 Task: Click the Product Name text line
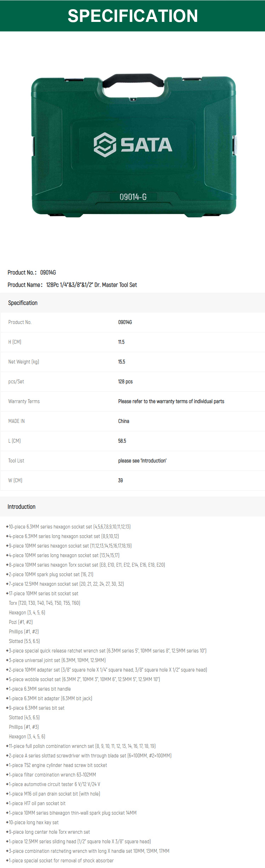click(72, 285)
